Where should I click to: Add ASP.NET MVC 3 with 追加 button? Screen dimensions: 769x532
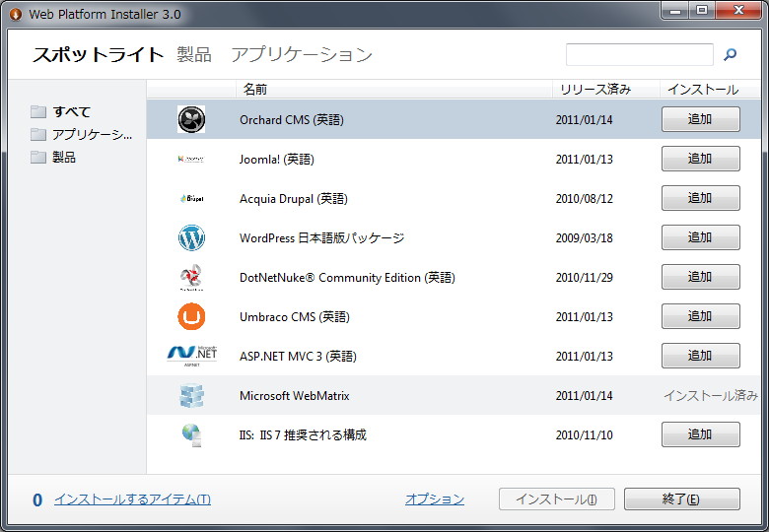click(700, 356)
